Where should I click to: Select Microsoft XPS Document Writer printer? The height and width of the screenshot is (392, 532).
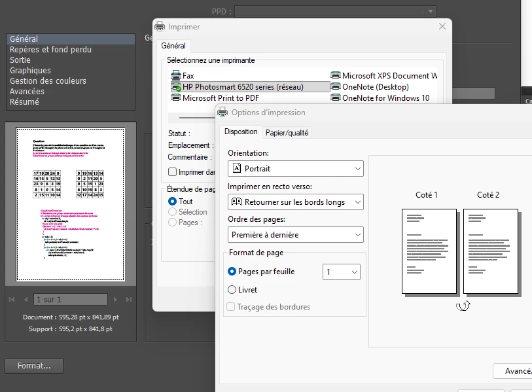click(383, 76)
